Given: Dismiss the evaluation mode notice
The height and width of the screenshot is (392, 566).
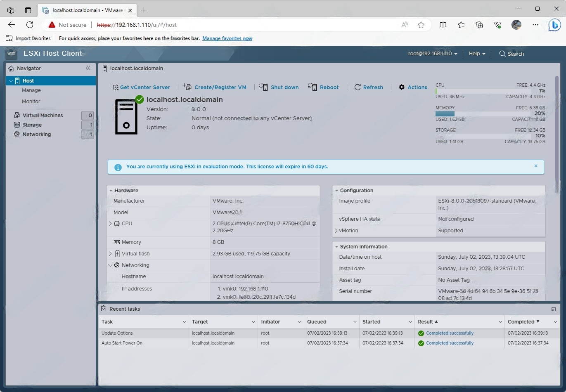Looking at the screenshot, I should tap(536, 166).
